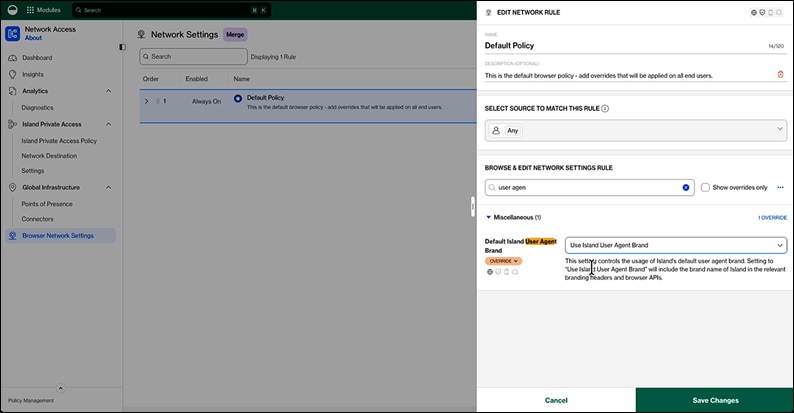Click the Network Access module logo
This screenshot has height=413, width=794.
[x=13, y=34]
